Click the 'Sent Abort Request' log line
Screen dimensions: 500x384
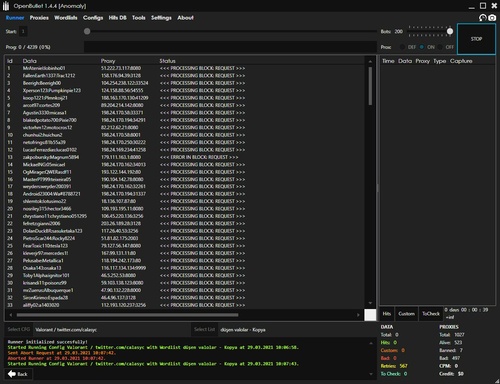pos(62,353)
